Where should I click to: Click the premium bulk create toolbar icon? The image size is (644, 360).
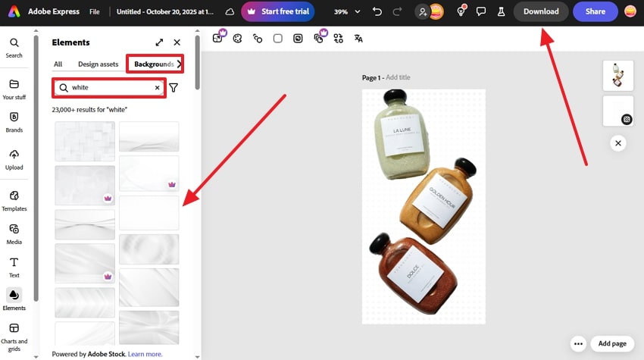pos(320,37)
